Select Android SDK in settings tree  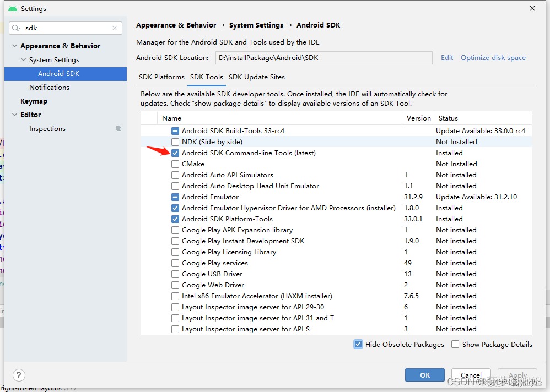[x=66, y=74]
